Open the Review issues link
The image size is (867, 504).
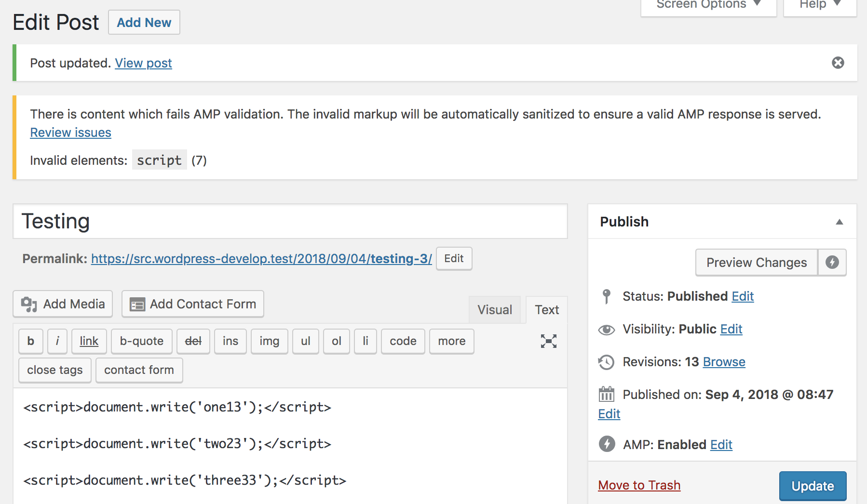coord(71,133)
